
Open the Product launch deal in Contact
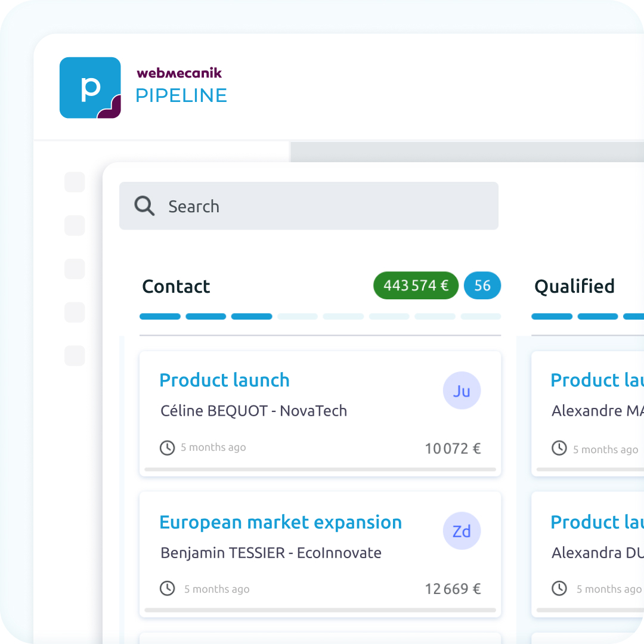[224, 380]
